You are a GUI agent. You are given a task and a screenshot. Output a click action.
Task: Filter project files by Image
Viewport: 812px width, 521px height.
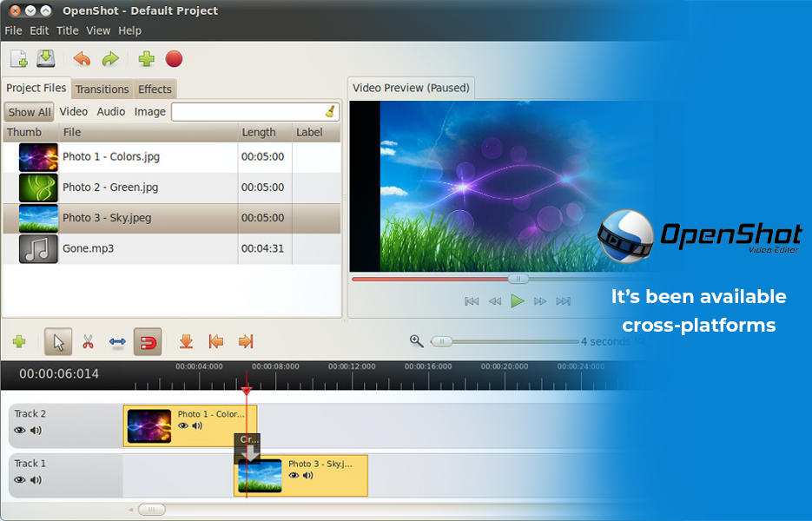(150, 111)
